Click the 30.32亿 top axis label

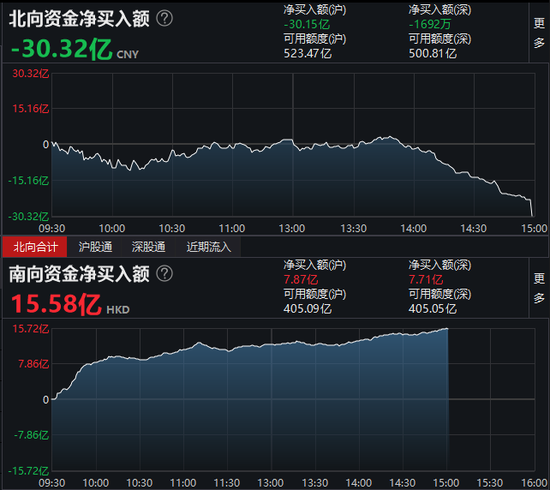[31, 73]
